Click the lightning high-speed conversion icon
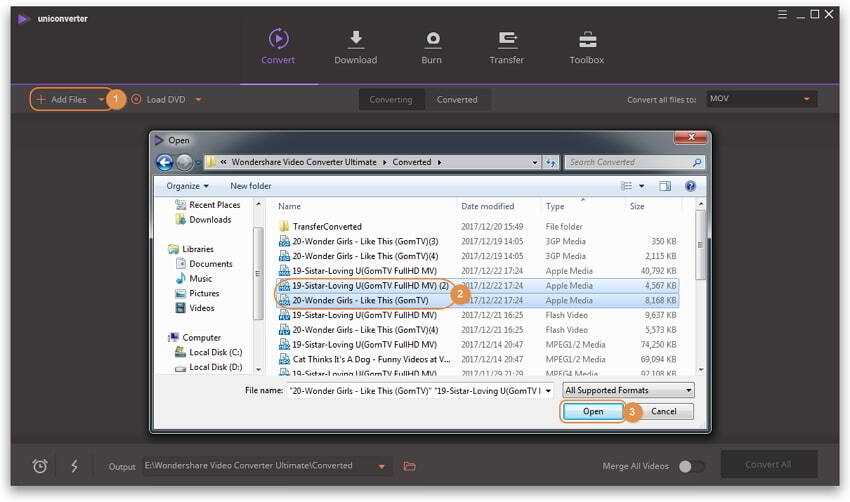The height and width of the screenshot is (502, 850). (74, 466)
